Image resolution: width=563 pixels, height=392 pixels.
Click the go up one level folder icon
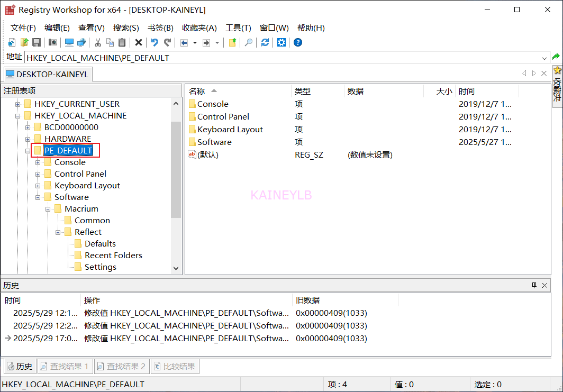tap(232, 42)
